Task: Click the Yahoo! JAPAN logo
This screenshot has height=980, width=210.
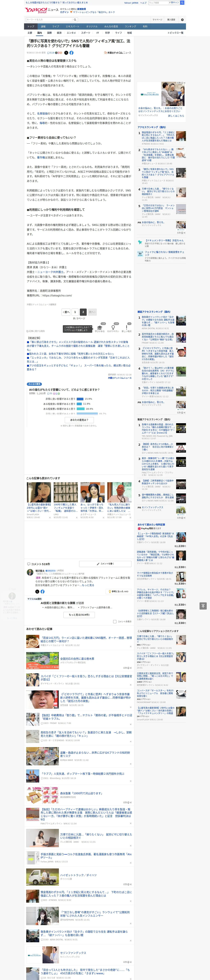Action: coord(36,10)
